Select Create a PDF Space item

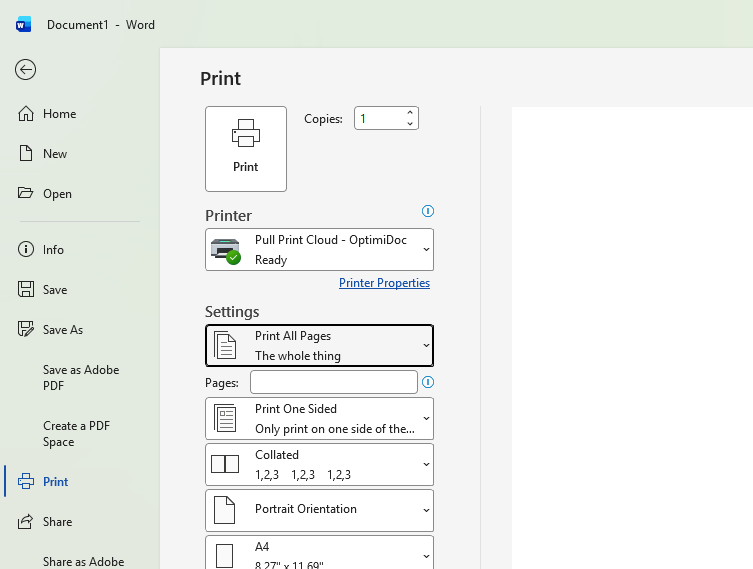coord(77,433)
